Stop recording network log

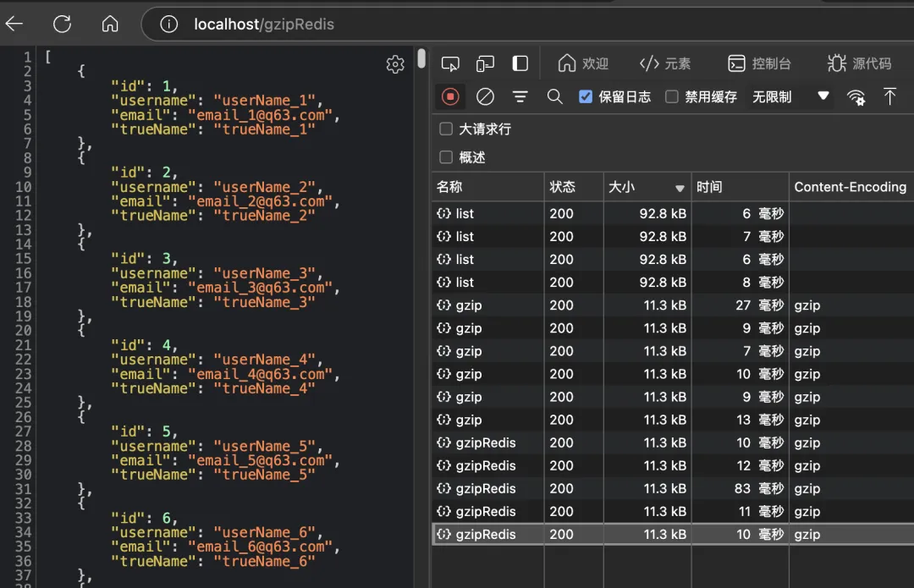coord(450,96)
